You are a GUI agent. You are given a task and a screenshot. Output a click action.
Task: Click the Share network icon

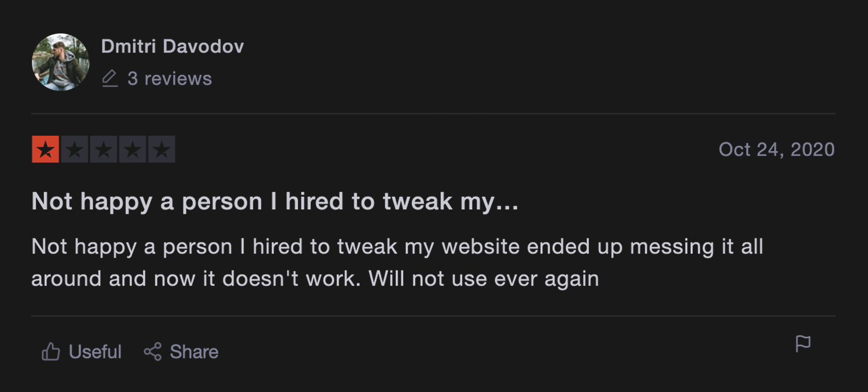tap(153, 352)
